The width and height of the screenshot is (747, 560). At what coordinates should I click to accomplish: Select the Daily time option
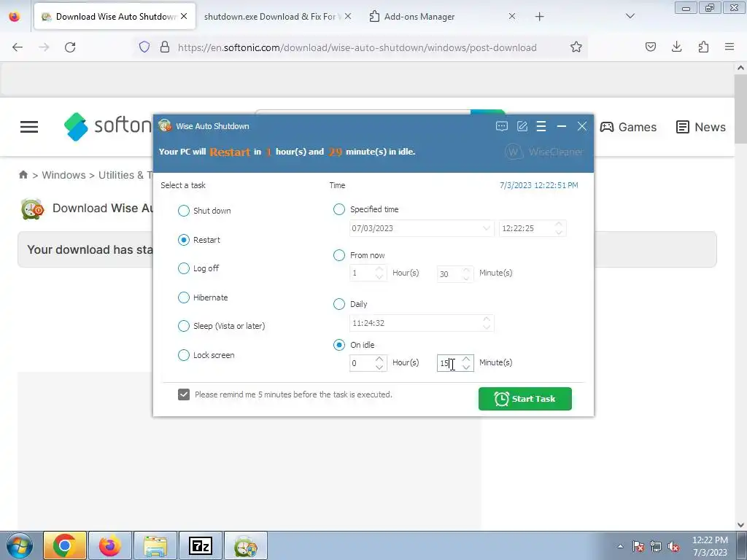(338, 304)
